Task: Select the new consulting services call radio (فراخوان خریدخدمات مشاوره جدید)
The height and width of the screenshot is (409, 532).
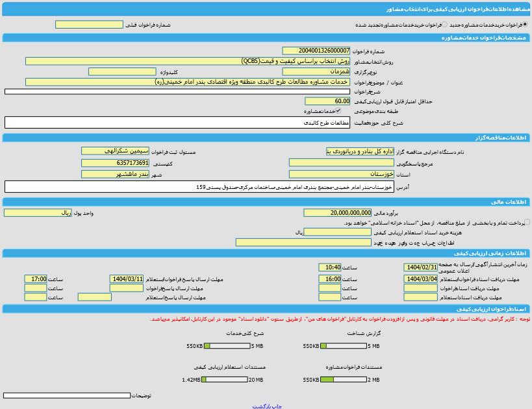Action: coord(526,25)
